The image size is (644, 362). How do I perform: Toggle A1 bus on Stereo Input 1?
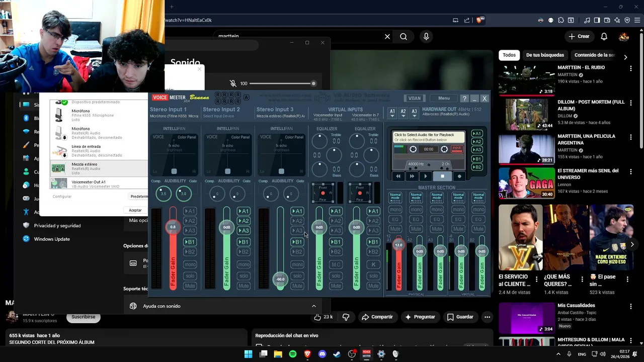[x=190, y=211]
